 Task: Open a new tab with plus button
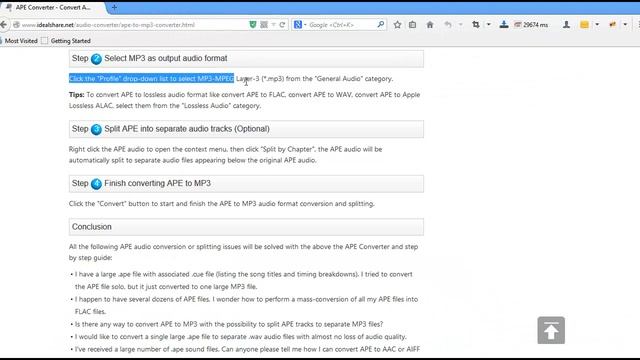point(114,7)
